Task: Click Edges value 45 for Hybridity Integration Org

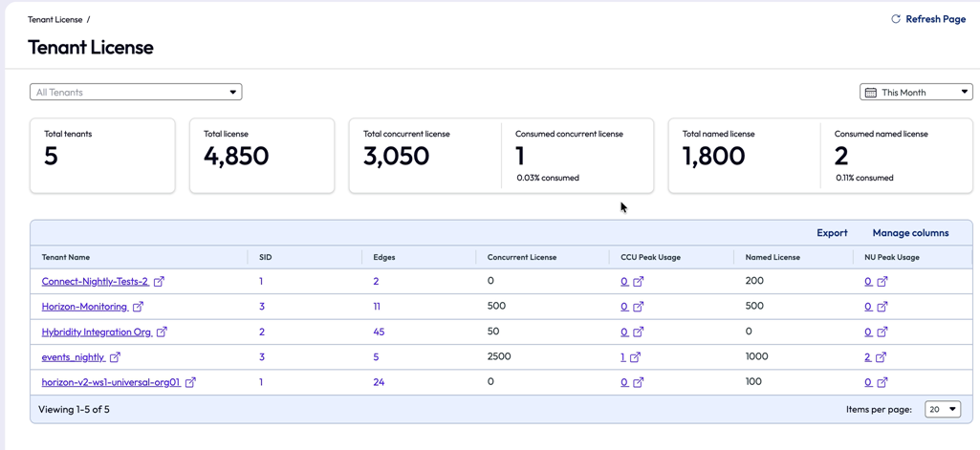Action: coord(379,332)
